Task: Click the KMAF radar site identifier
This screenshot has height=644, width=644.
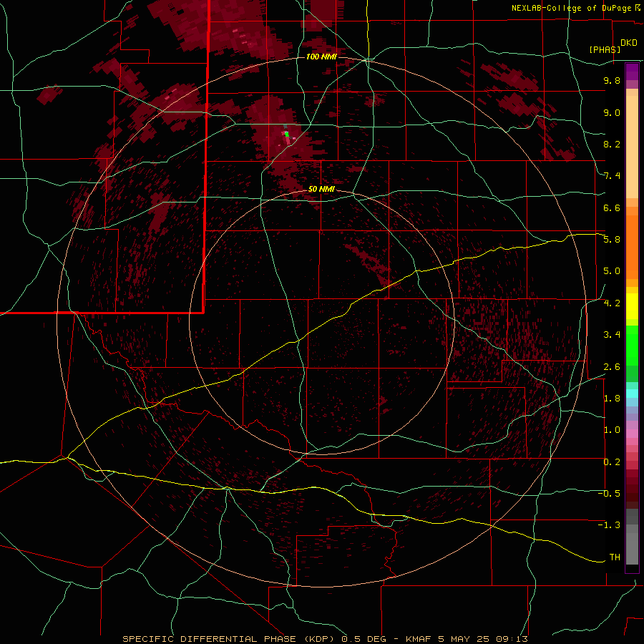Action: coord(419,639)
